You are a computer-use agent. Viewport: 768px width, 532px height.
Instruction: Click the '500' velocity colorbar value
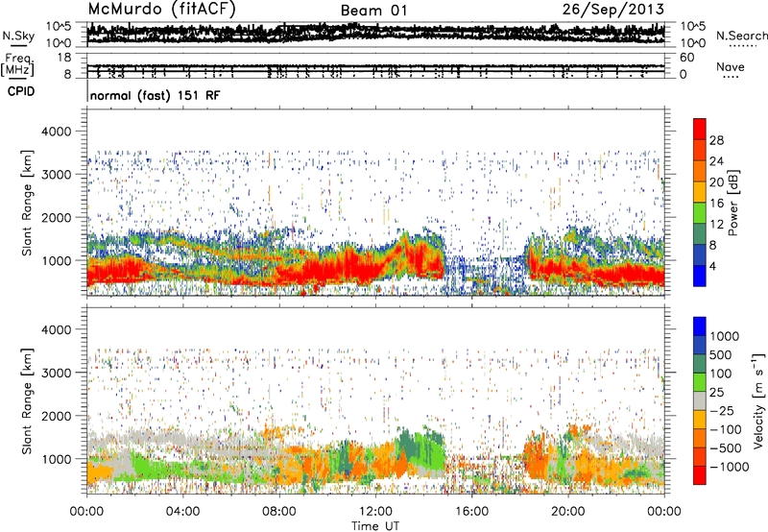[720, 355]
